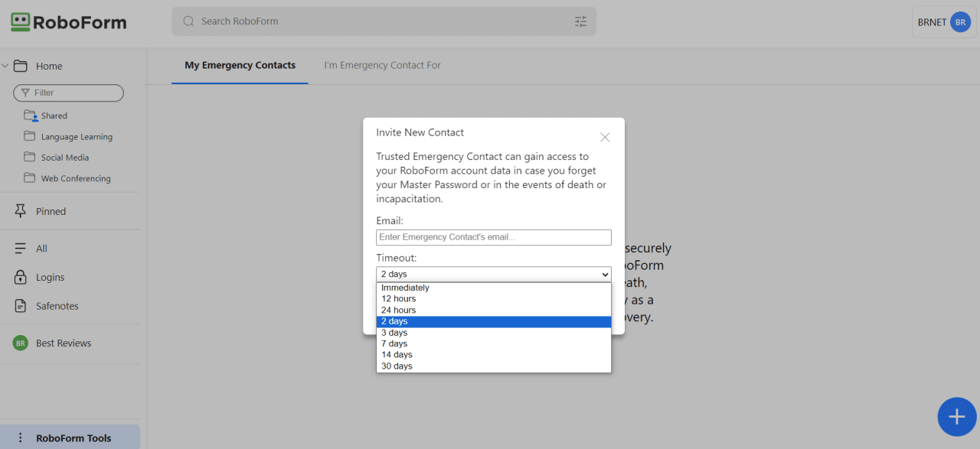
Task: Click the RoboForm logo icon
Action: coord(20,22)
